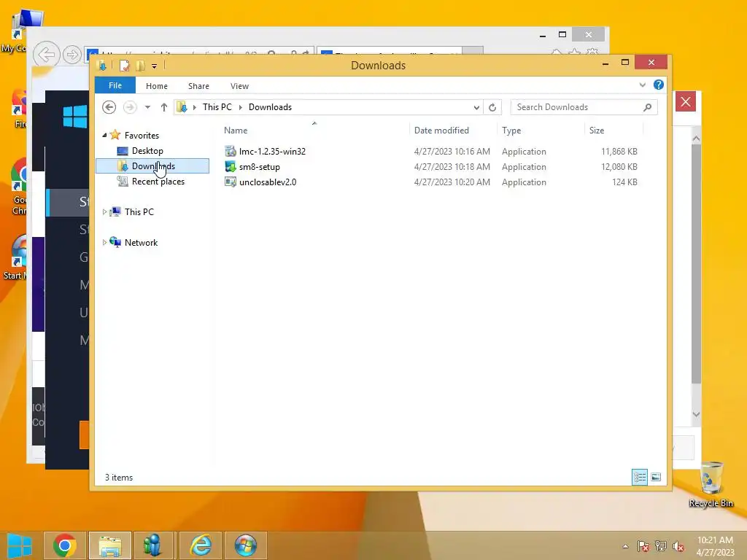Click the Back arrow in Downloads window
Viewport: 747px width, 560px height.
click(109, 107)
